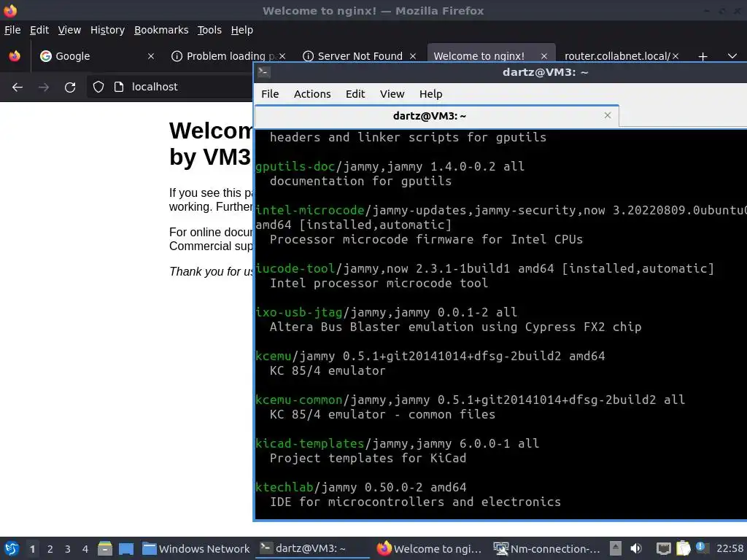Image resolution: width=747 pixels, height=560 pixels.
Task: Select the Welcome to nginx! tab
Action: [479, 56]
